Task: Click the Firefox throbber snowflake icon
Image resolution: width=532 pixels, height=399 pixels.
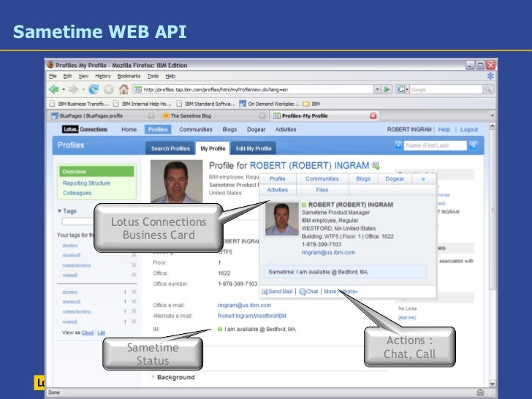Action: click(x=490, y=76)
